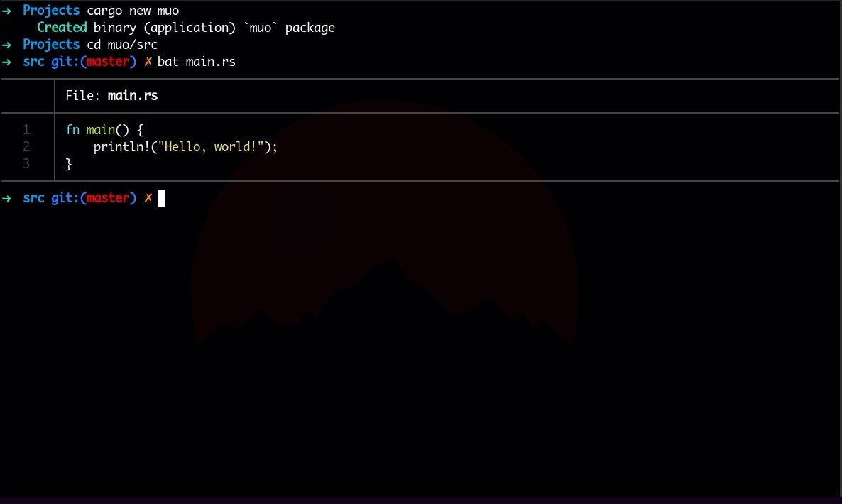Select the main.rs file header label

point(132,96)
